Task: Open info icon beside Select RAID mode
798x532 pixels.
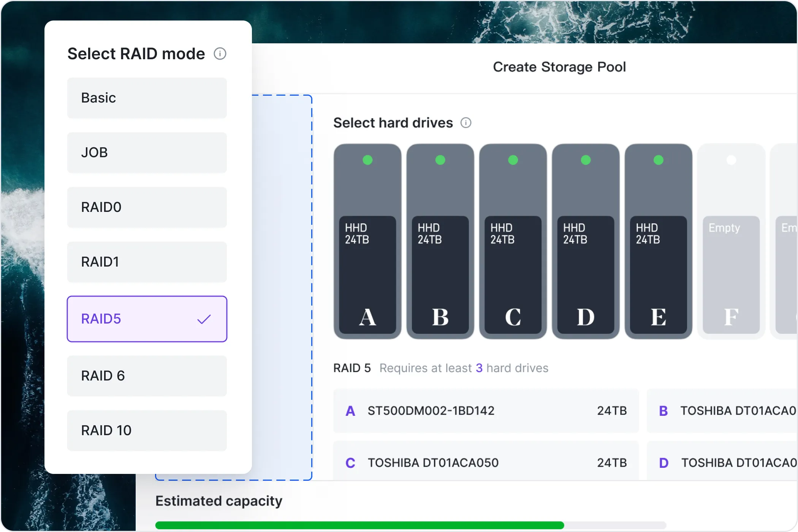Action: pyautogui.click(x=220, y=54)
